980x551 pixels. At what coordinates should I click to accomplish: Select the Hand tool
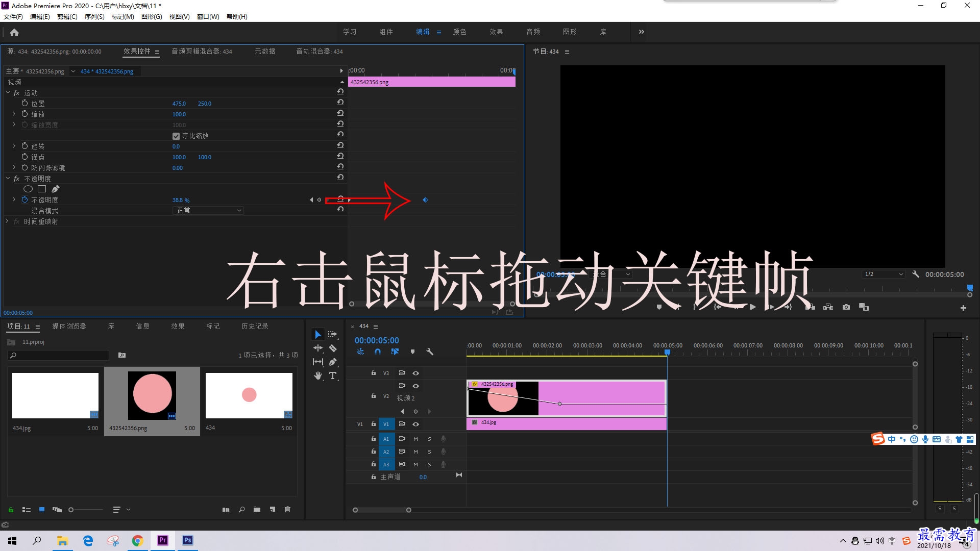[318, 375]
